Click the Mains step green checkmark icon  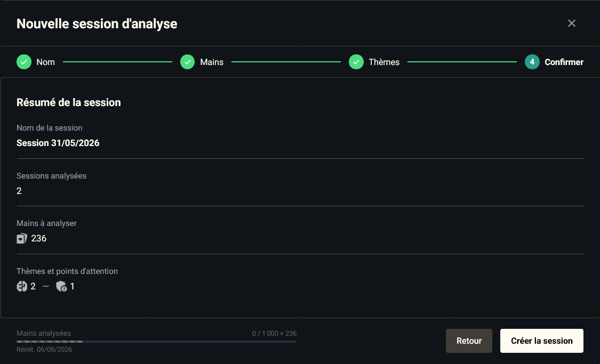click(x=188, y=62)
